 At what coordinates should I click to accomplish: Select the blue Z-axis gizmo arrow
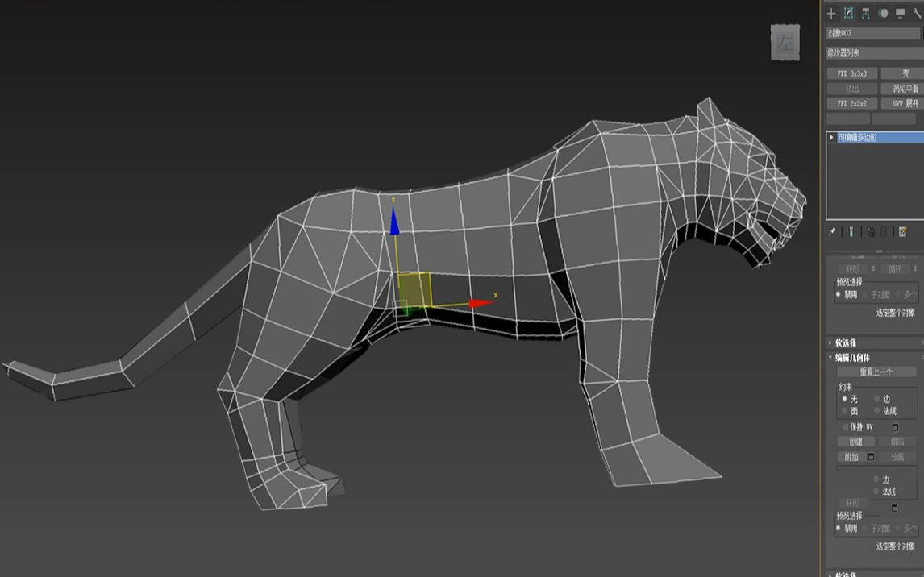tap(394, 222)
